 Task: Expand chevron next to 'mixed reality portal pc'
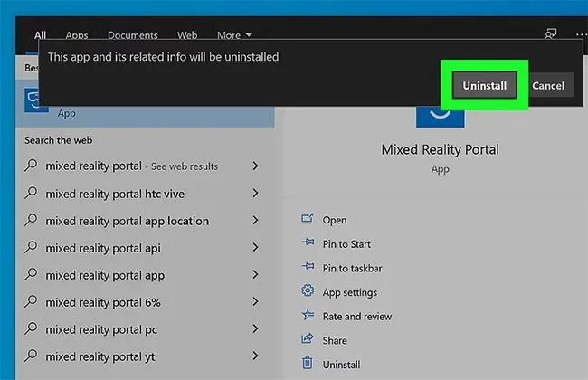pos(255,328)
